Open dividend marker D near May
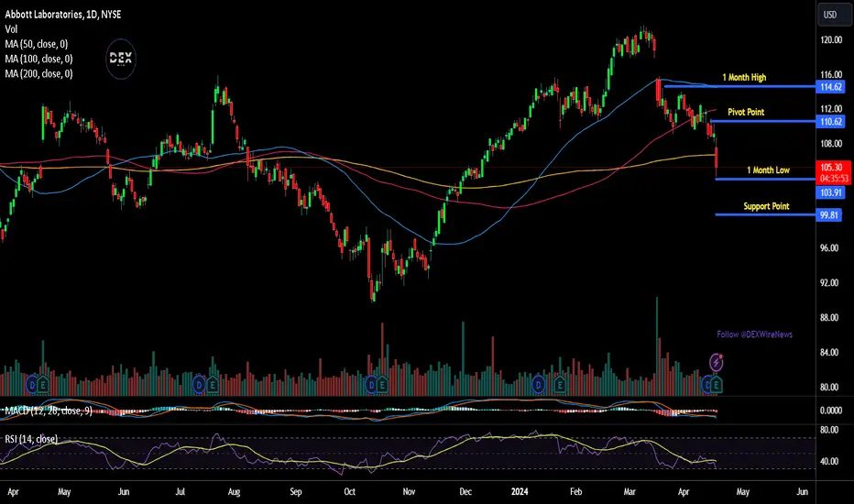 (31, 385)
